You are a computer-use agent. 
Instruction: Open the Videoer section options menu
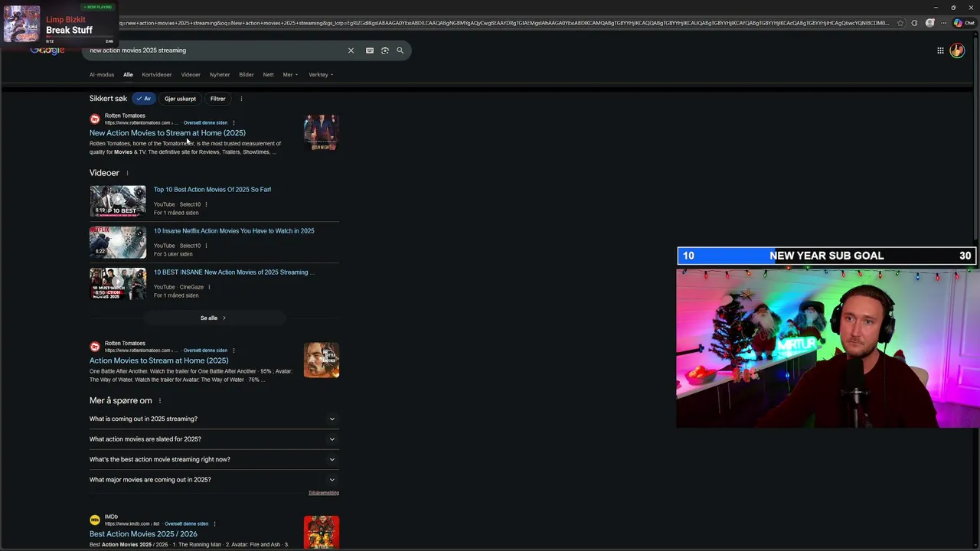[x=127, y=173]
